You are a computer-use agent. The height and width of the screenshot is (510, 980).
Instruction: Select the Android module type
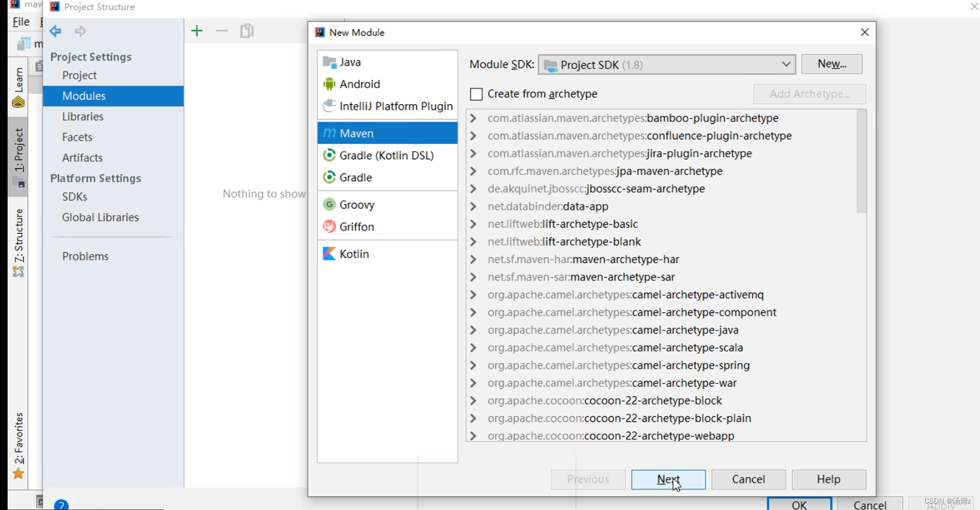pyautogui.click(x=387, y=84)
